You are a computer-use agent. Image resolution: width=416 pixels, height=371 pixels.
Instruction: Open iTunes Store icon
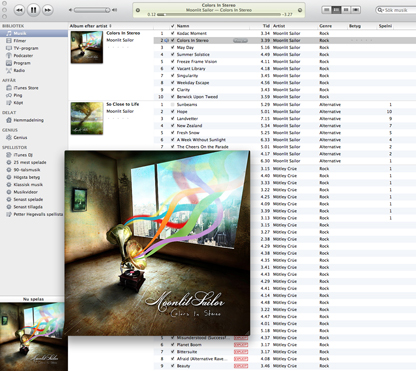point(9,88)
